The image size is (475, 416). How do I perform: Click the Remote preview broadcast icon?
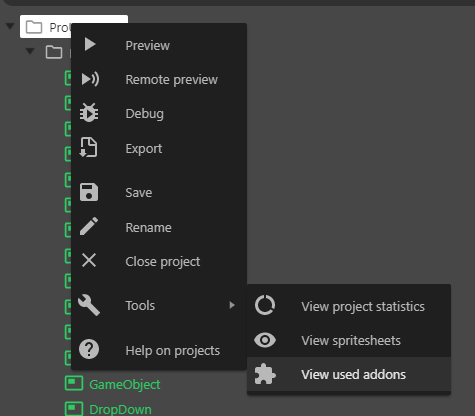[90, 79]
